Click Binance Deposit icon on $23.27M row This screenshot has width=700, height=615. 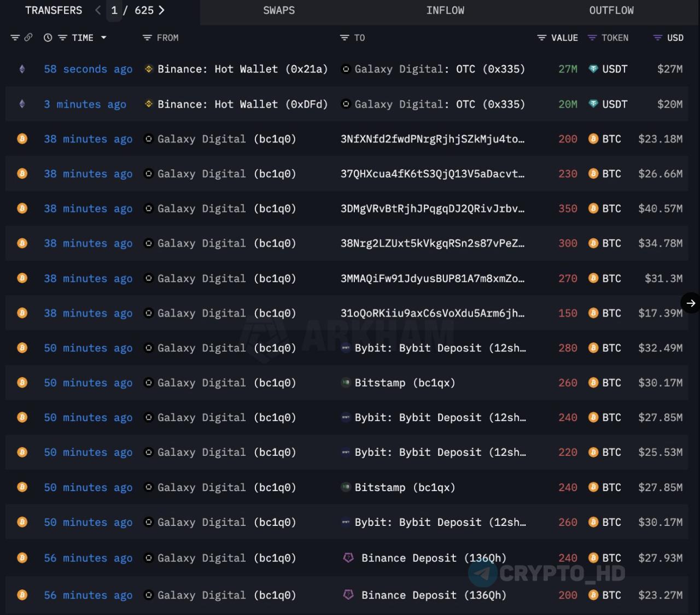coord(348,594)
